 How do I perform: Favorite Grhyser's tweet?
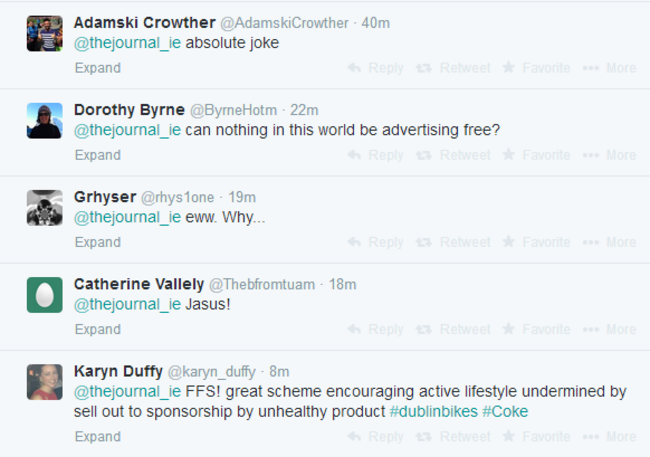tap(536, 242)
